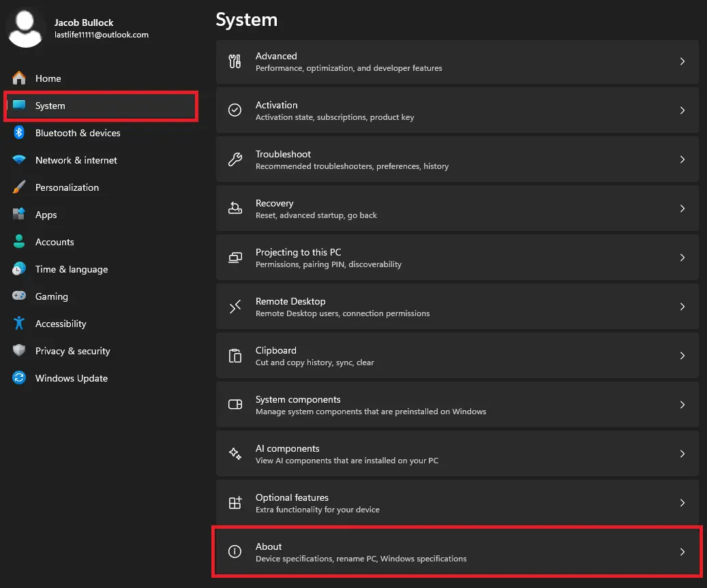The height and width of the screenshot is (588, 707).
Task: Click the Gaming controller icon
Action: [x=19, y=296]
